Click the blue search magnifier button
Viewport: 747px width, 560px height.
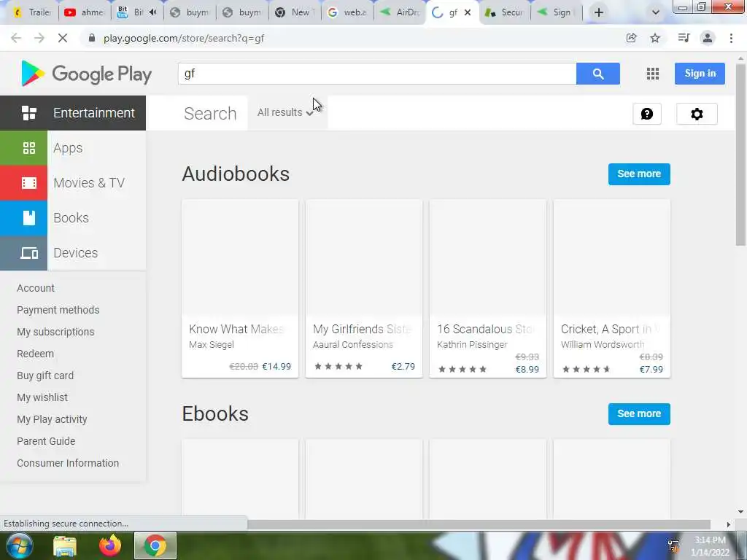[x=598, y=74]
